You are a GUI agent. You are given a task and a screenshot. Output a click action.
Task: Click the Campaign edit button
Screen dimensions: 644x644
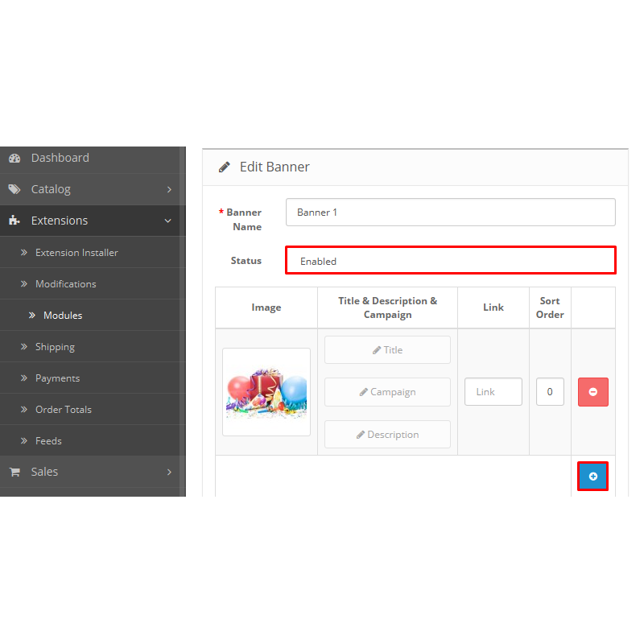tap(387, 392)
